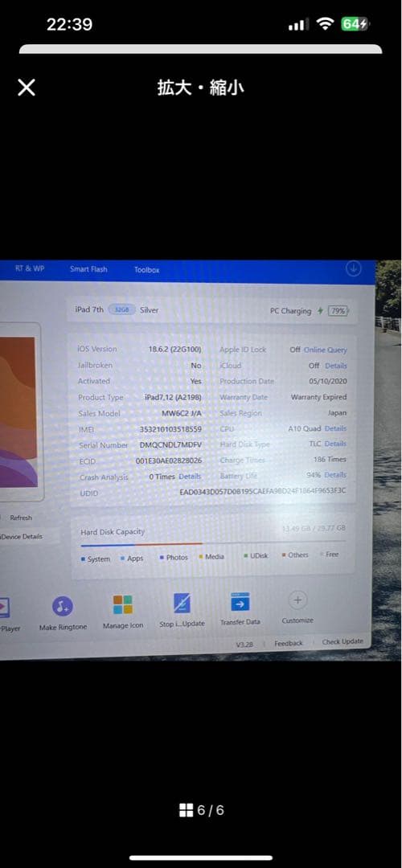
Task: Open Details link for Battery Life
Action: point(335,475)
